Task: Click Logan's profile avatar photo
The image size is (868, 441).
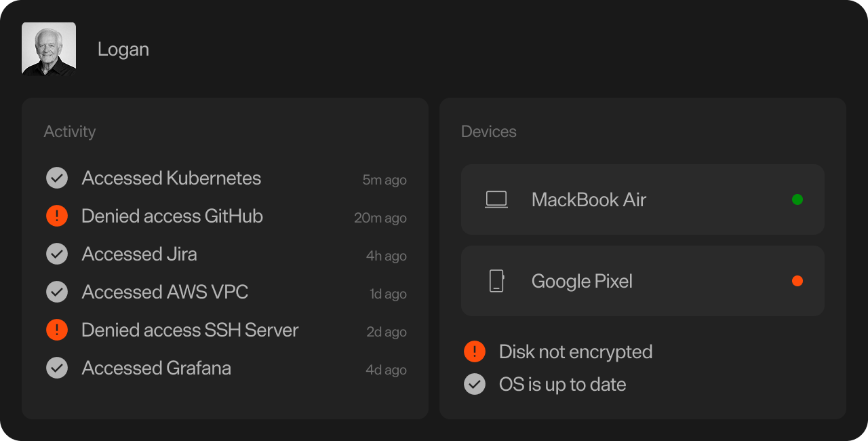Action: (x=49, y=49)
